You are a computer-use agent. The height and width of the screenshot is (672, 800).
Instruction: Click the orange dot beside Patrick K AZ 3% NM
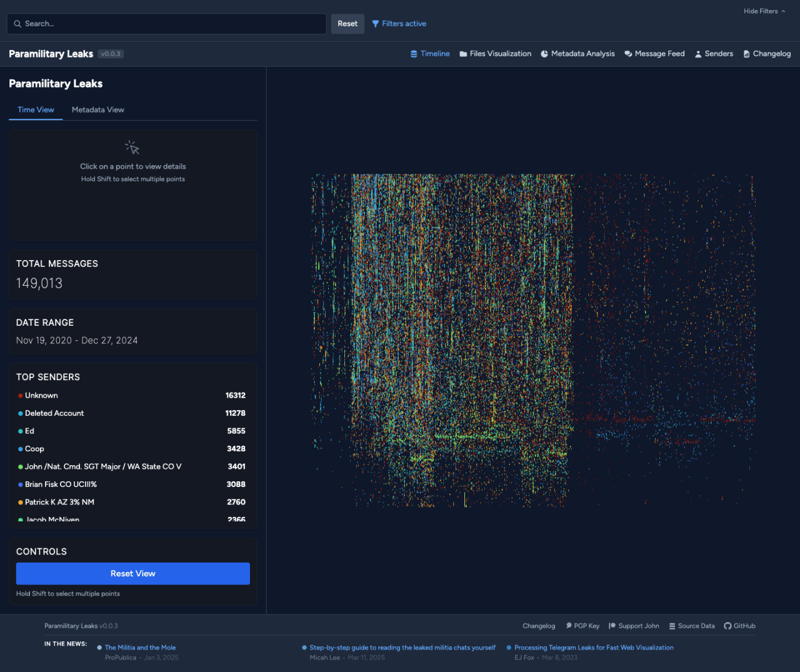[x=21, y=503]
